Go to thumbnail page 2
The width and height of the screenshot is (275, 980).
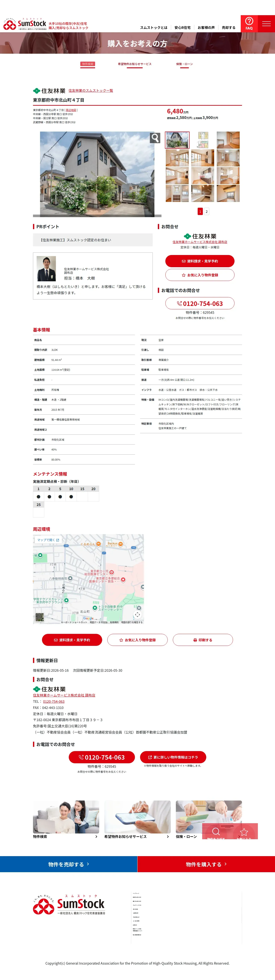206,212
